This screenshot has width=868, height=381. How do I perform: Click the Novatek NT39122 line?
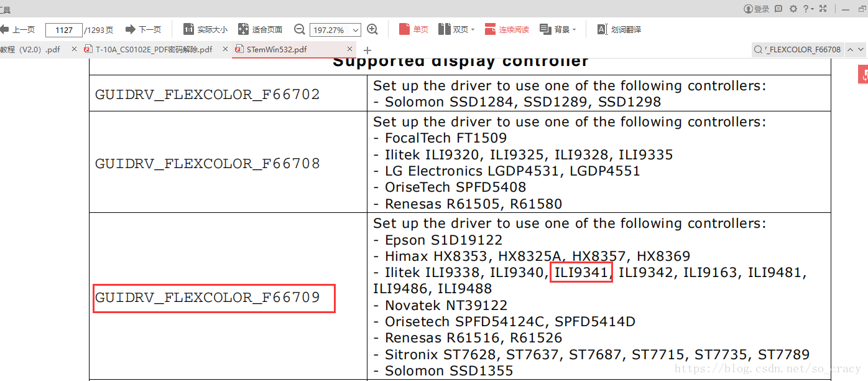coord(440,305)
